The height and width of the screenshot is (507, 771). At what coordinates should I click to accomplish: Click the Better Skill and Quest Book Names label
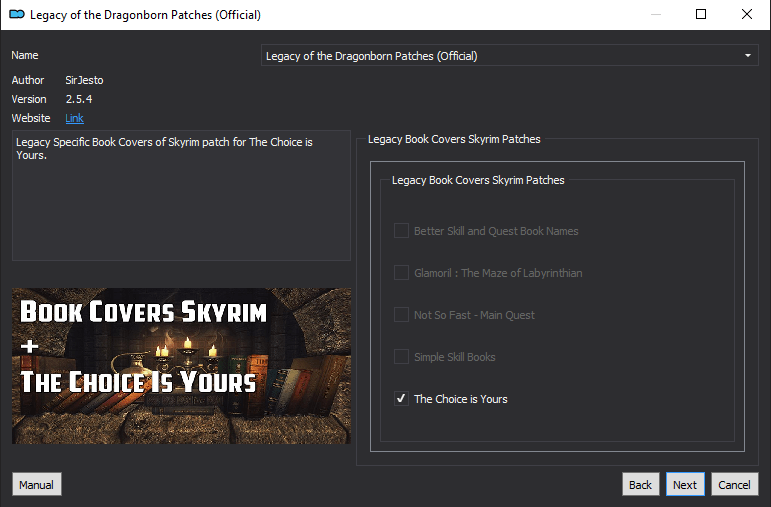(496, 231)
